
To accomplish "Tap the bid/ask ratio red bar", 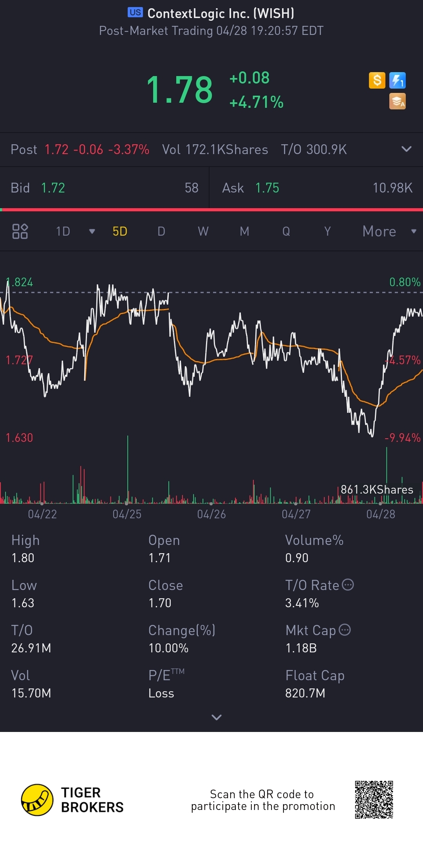I will pyautogui.click(x=211, y=210).
